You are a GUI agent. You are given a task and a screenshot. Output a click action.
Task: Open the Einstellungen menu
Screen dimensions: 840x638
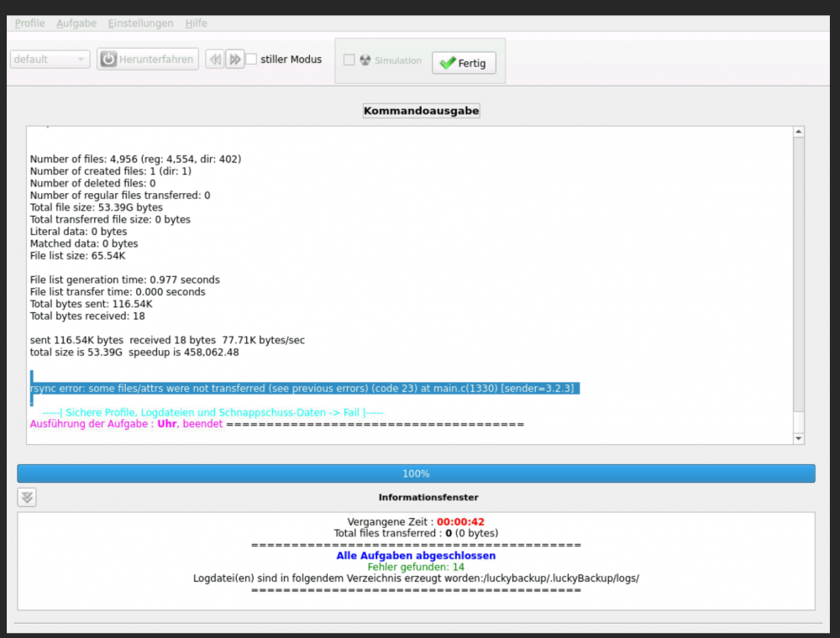coord(140,23)
